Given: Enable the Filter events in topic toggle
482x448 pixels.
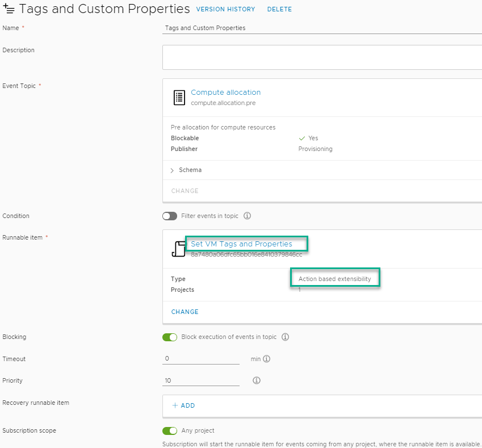Looking at the screenshot, I should click(170, 216).
